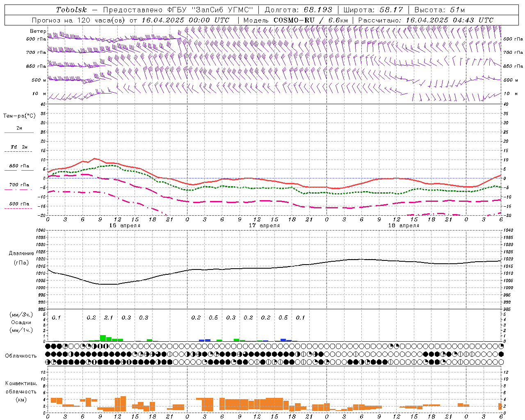525x420 pixels.
Task: Click "Прогноз на 120 часа(ов)" text
Action: 79,20
